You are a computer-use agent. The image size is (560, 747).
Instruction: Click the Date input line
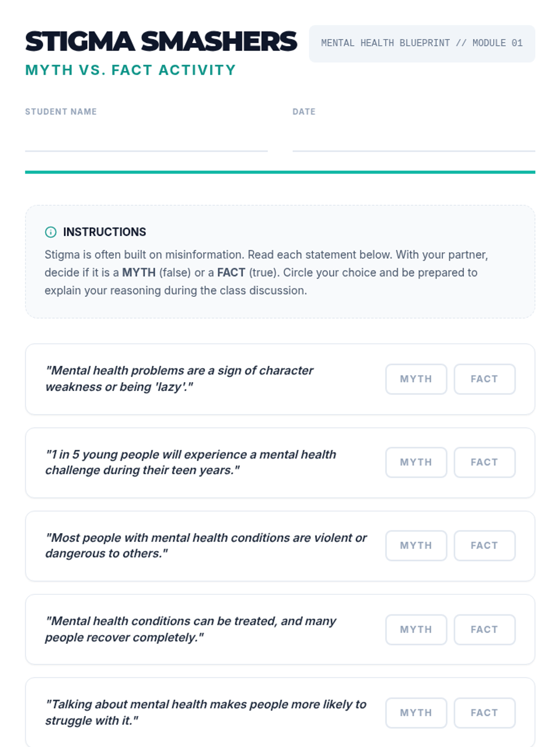(413, 140)
